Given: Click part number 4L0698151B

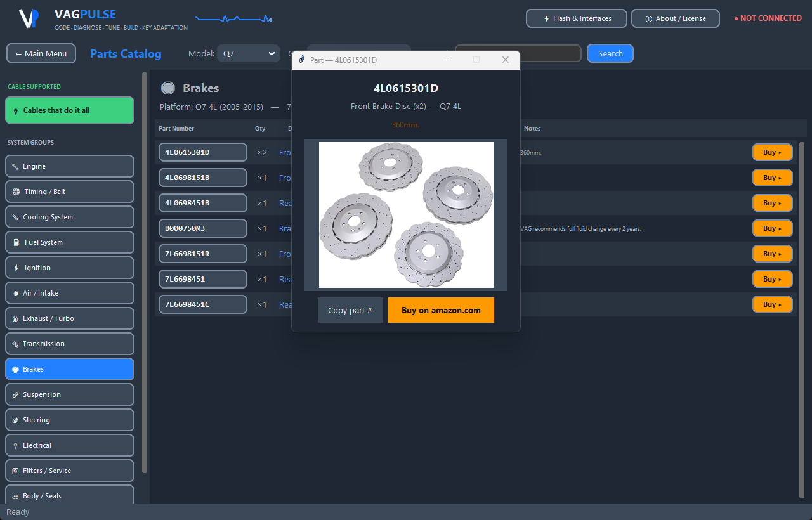Looking at the screenshot, I should 203,178.
